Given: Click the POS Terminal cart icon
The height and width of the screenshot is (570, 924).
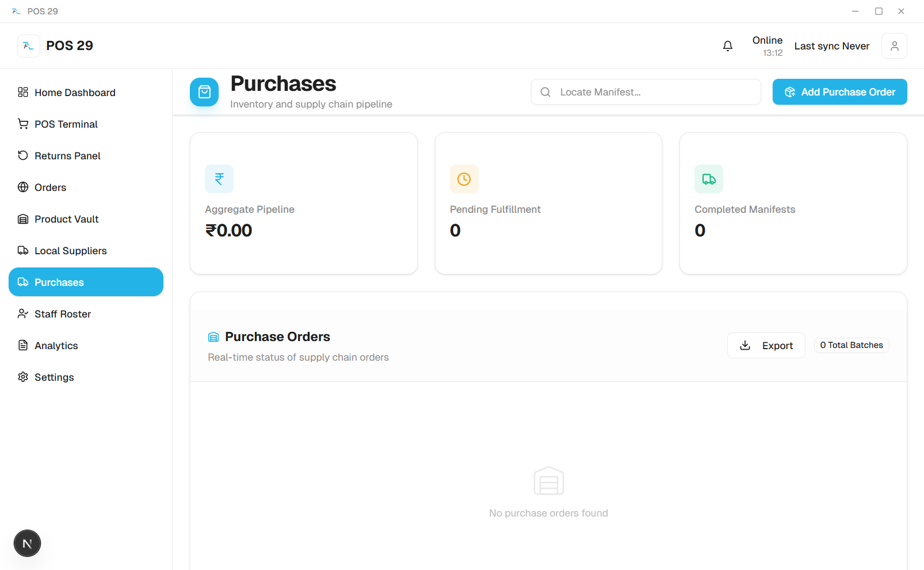Looking at the screenshot, I should (x=23, y=124).
